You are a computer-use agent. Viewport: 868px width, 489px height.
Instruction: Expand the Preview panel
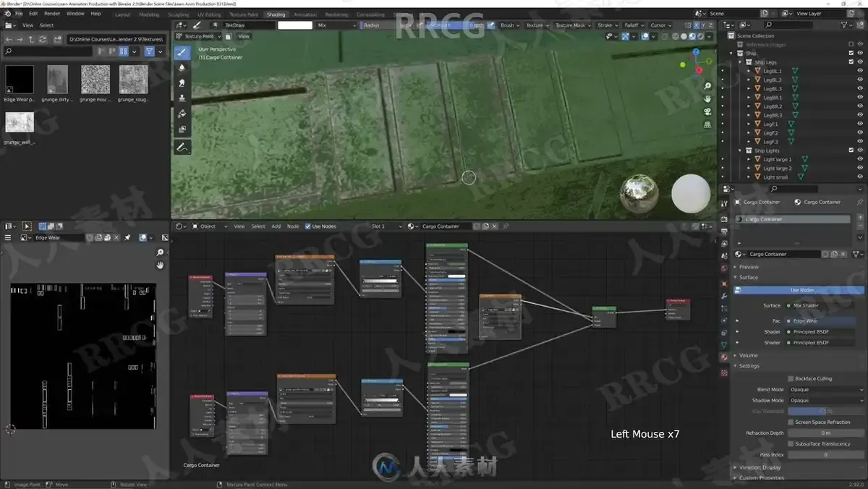pyautogui.click(x=749, y=267)
